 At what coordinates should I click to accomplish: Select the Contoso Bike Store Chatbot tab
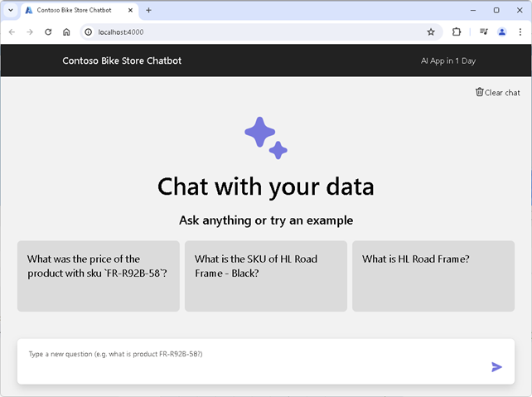pyautogui.click(x=73, y=10)
